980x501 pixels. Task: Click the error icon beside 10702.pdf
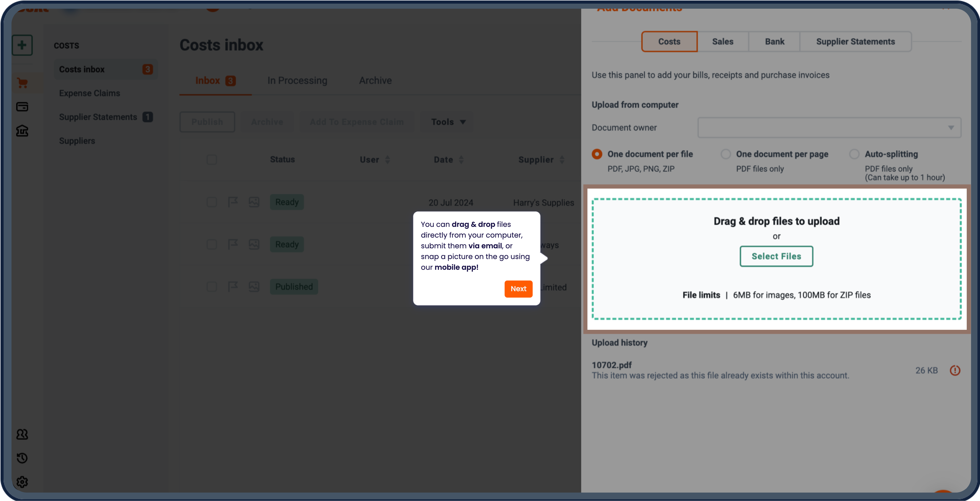[x=955, y=370]
